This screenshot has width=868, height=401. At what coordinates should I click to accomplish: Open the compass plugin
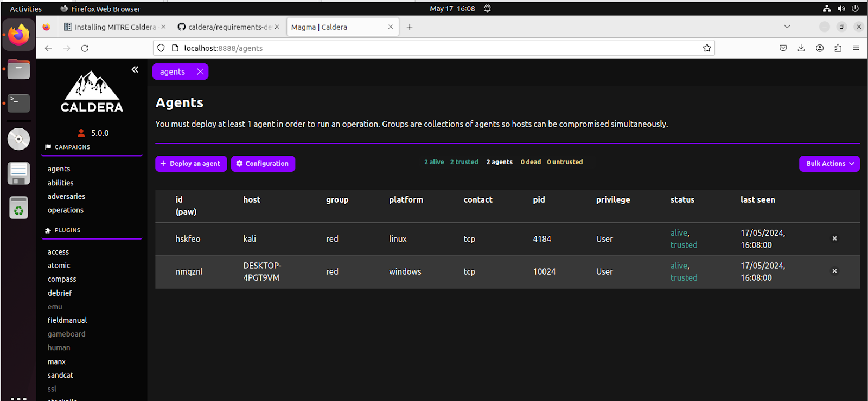point(62,279)
